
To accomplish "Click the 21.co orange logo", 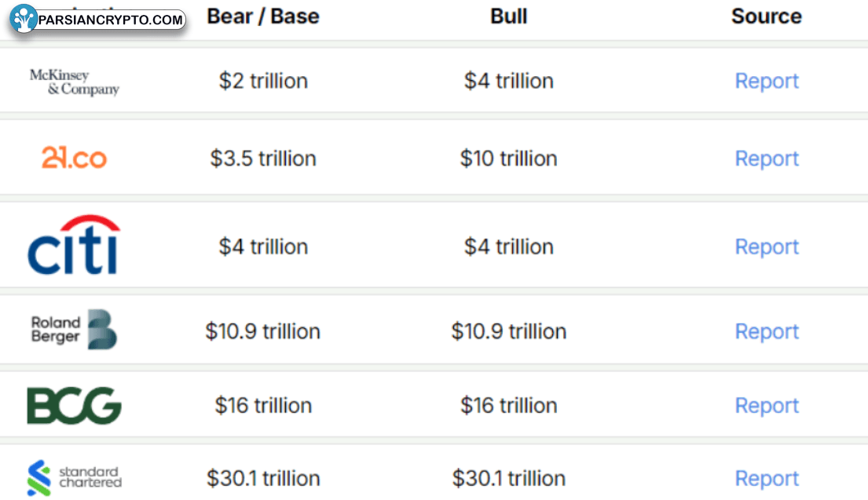I will tap(74, 158).
